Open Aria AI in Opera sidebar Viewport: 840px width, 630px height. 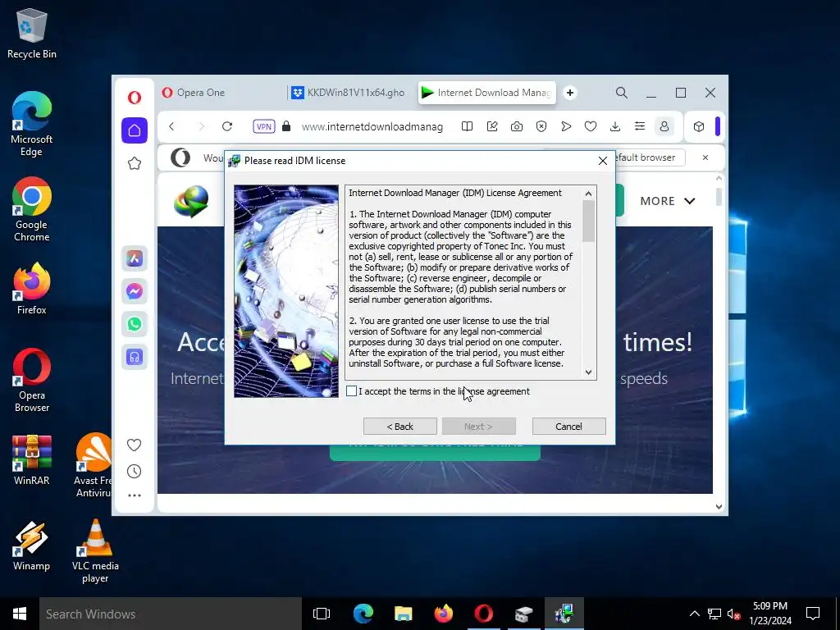point(135,258)
